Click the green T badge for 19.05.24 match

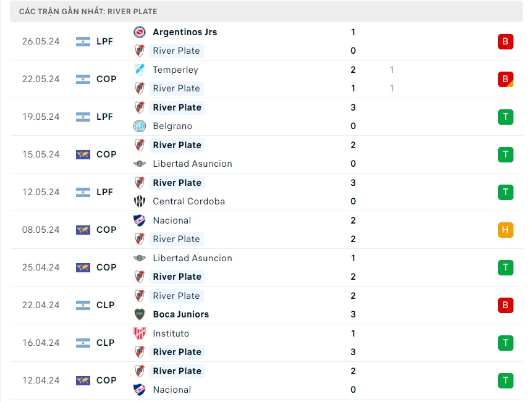click(505, 117)
